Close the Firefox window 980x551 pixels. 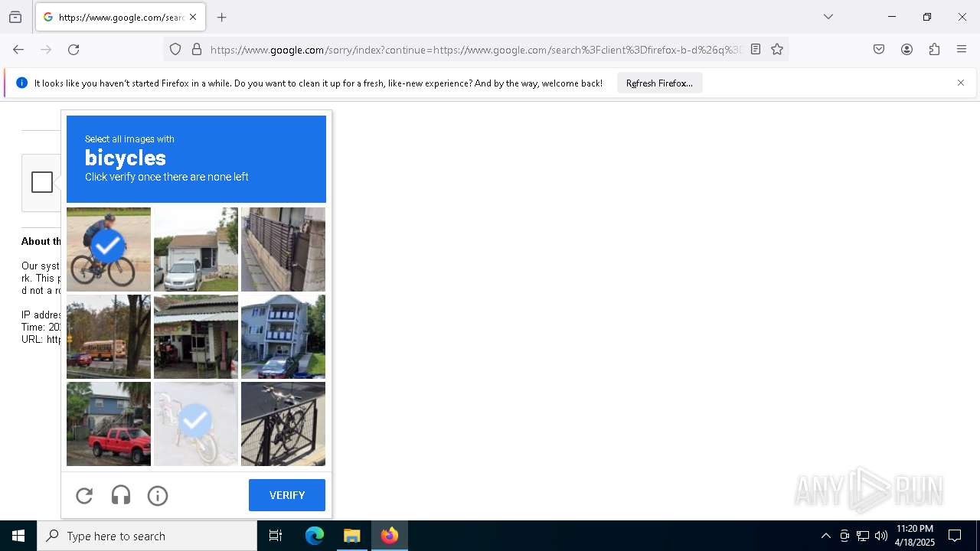tap(962, 17)
